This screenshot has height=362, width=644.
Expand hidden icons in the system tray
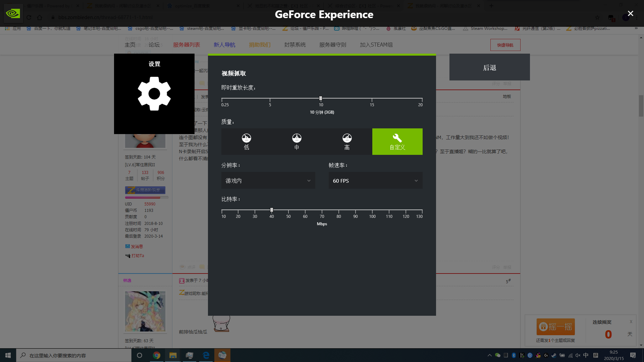coord(489,355)
